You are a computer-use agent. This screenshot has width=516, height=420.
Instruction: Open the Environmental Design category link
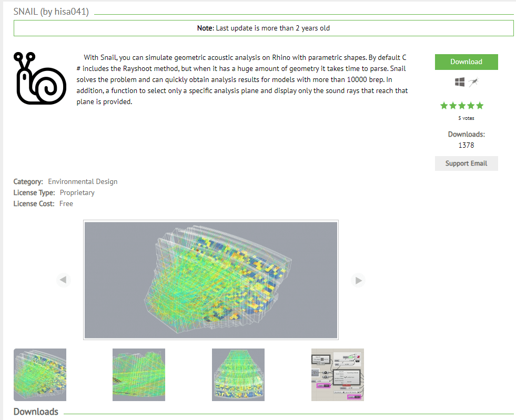(83, 181)
